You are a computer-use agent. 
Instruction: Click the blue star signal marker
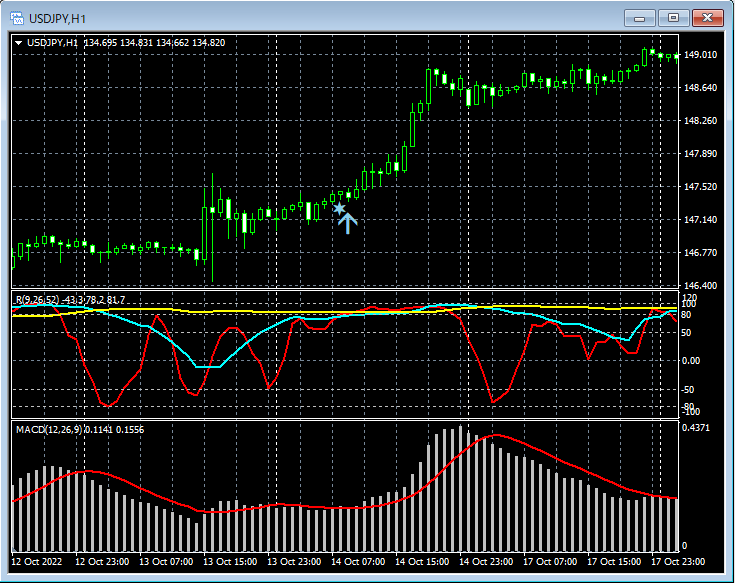339,208
